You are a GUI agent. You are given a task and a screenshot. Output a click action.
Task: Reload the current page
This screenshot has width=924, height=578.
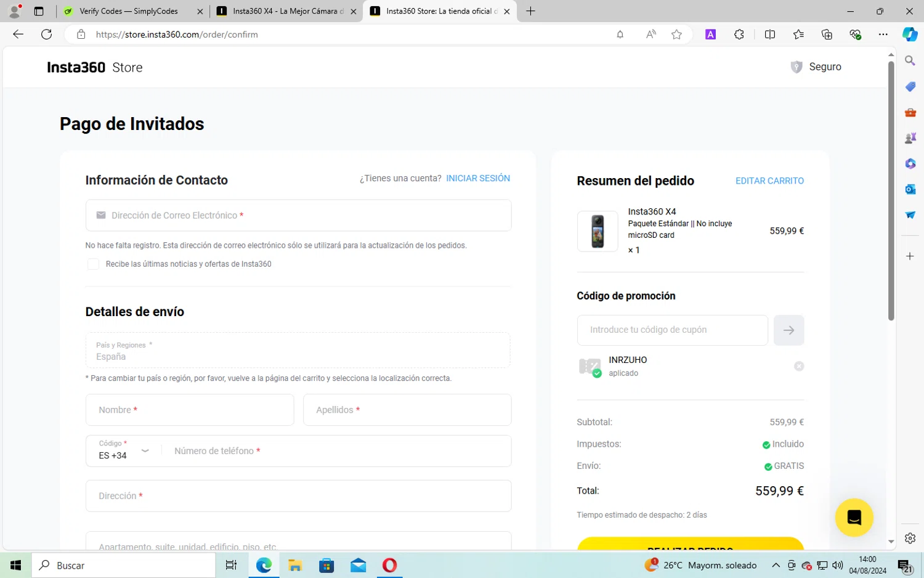coord(46,35)
